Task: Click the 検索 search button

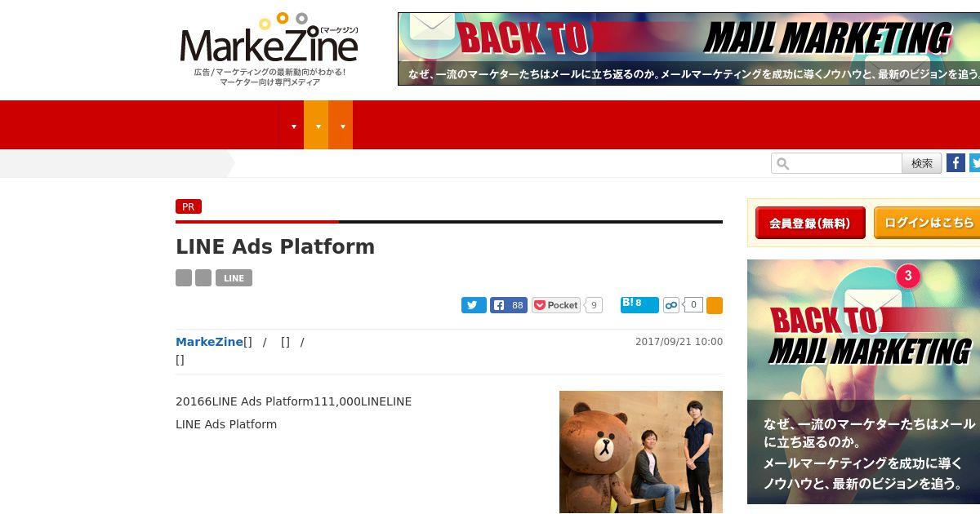Action: (x=922, y=163)
